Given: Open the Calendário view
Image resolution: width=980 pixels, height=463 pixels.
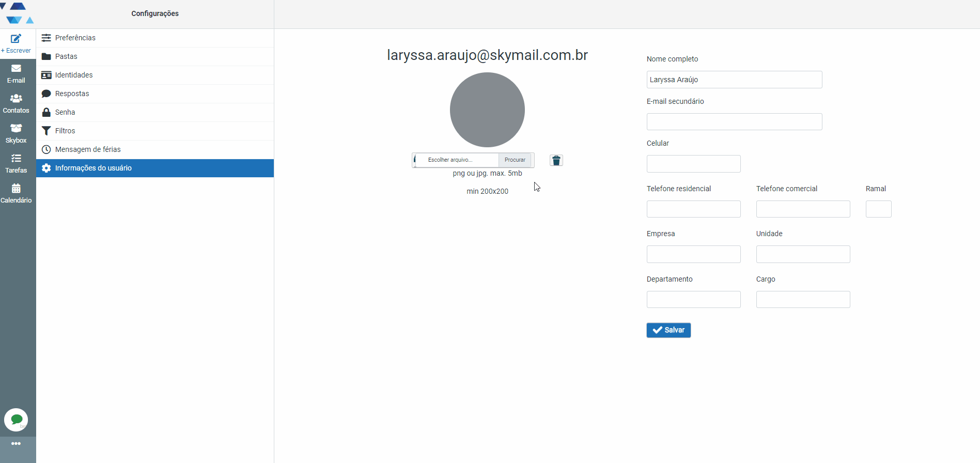Looking at the screenshot, I should [16, 194].
